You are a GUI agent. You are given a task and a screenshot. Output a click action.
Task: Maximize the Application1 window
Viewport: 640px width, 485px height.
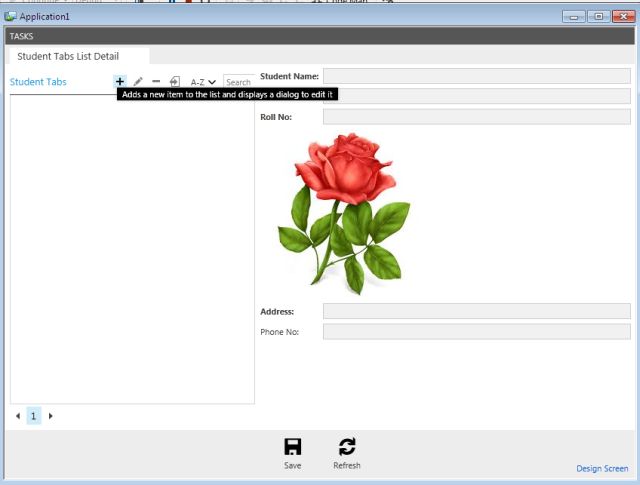tap(598, 16)
